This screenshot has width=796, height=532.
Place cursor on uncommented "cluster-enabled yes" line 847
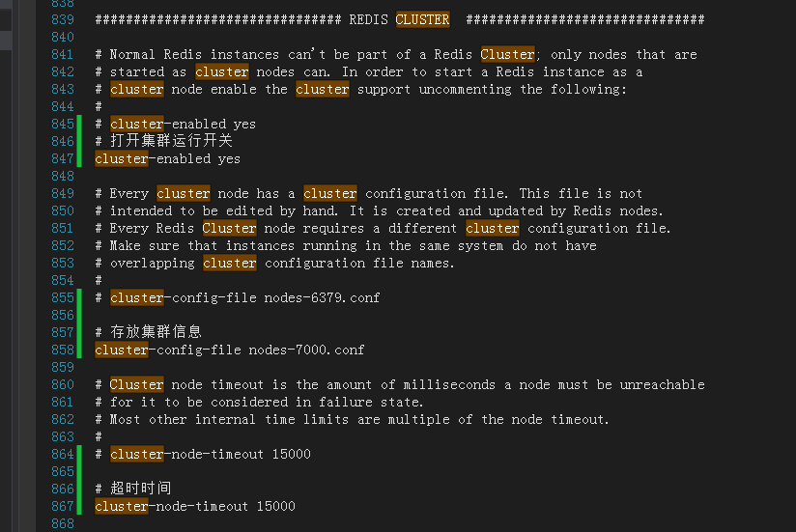[x=167, y=158]
